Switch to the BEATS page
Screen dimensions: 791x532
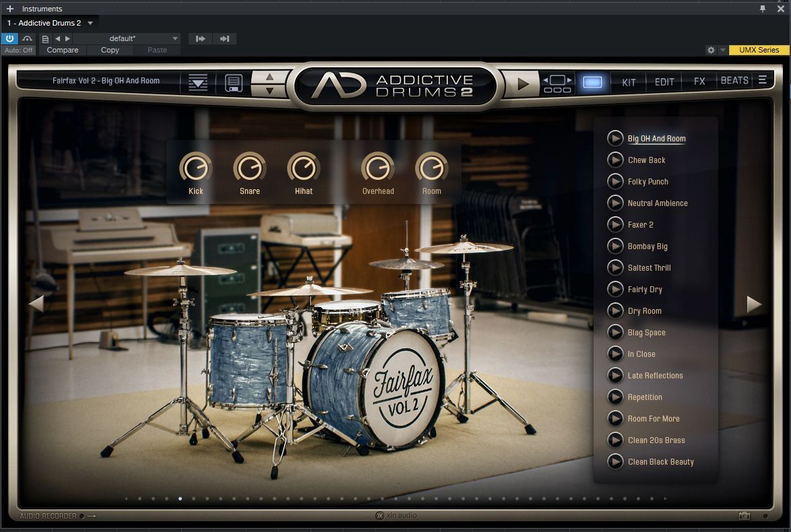point(734,81)
